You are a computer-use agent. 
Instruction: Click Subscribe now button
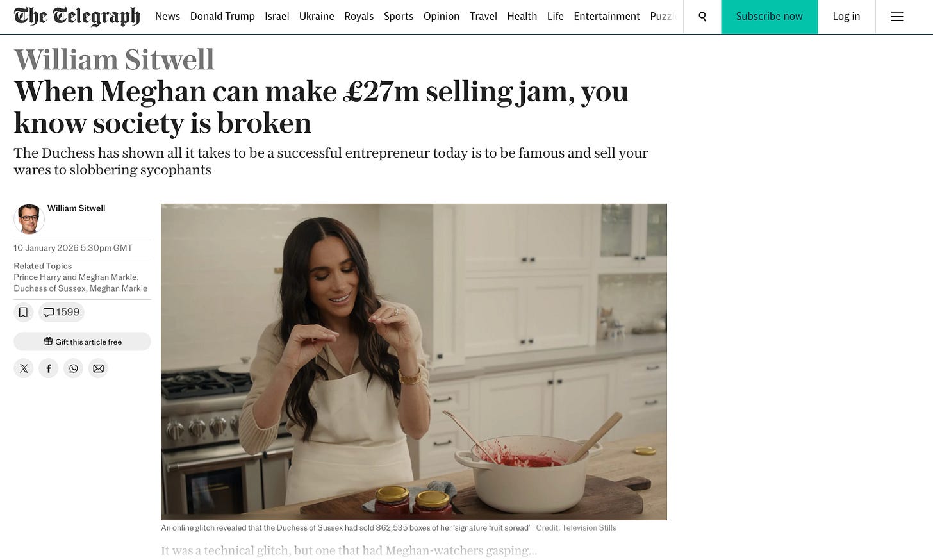[769, 17]
